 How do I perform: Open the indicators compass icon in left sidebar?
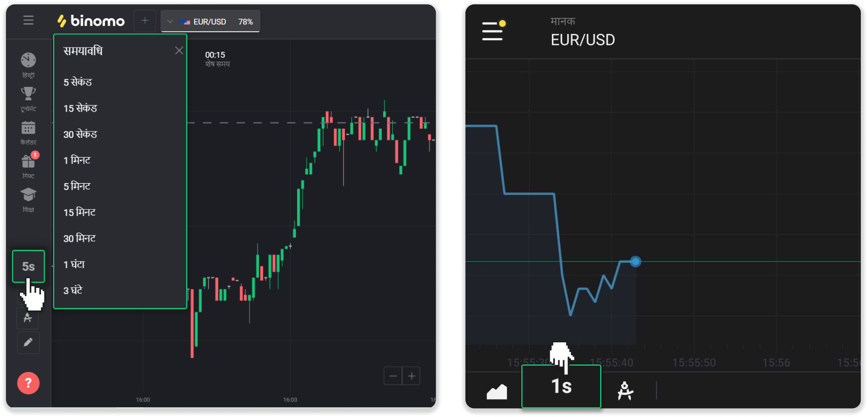(28, 318)
